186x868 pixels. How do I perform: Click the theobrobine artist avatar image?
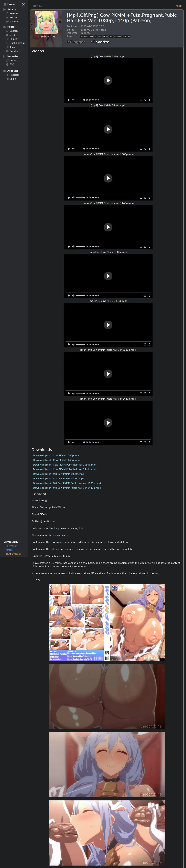pos(46,22)
